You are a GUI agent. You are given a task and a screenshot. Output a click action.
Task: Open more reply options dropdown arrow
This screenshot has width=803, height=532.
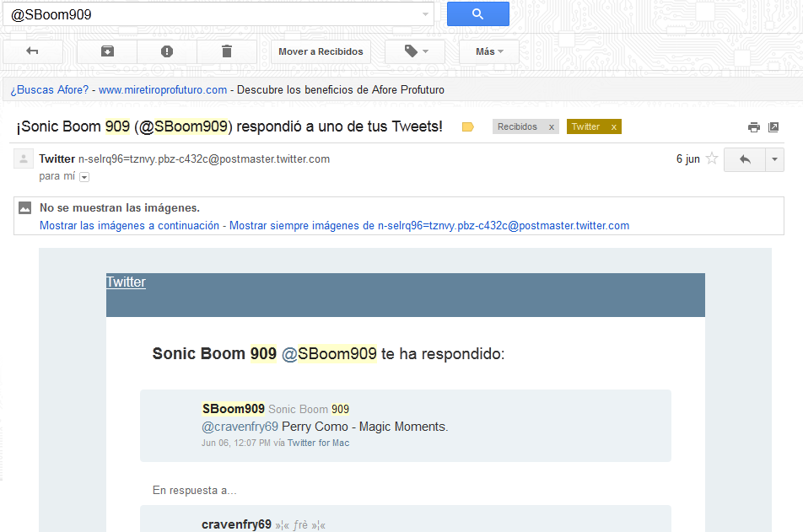[775, 159]
